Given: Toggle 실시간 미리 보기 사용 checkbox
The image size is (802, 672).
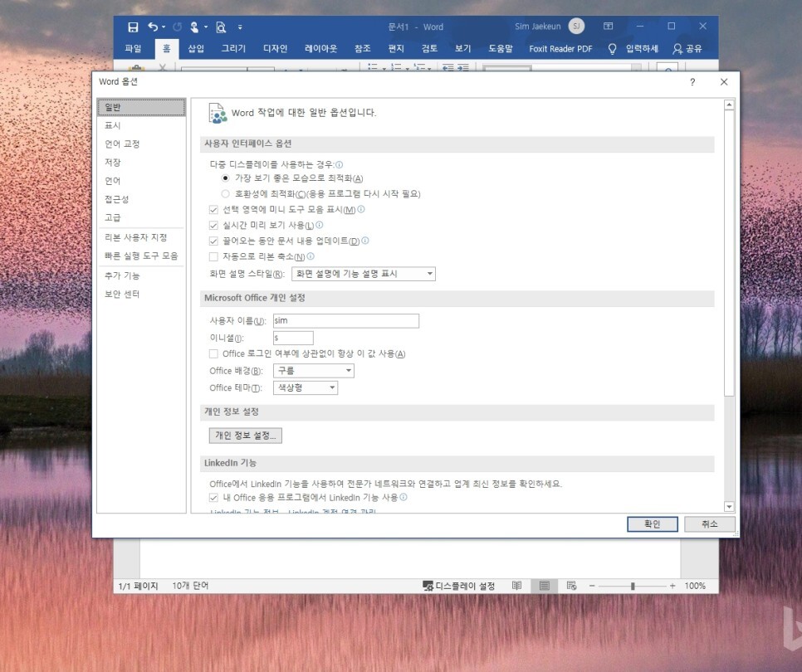Looking at the screenshot, I should 214,226.
